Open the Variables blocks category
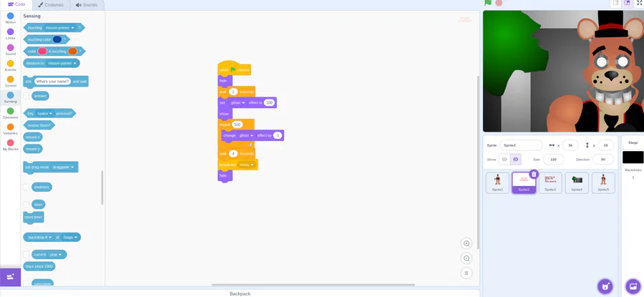 pos(10,130)
